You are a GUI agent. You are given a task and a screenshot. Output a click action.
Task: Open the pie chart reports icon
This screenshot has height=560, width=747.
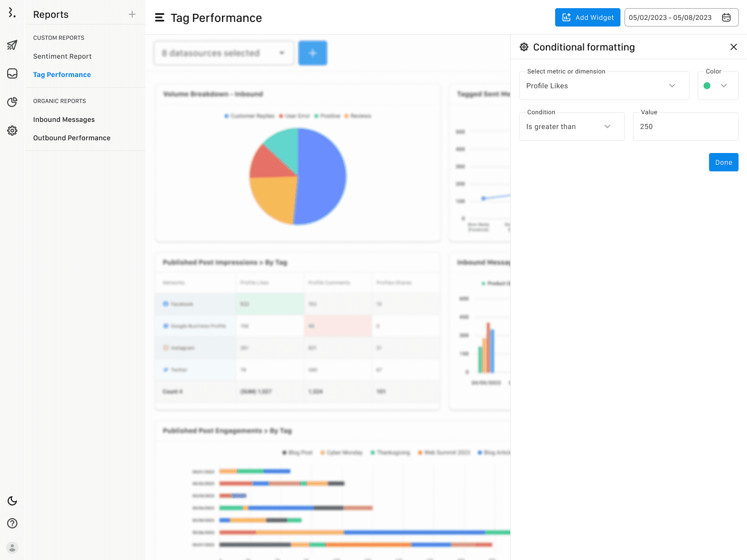pos(12,102)
